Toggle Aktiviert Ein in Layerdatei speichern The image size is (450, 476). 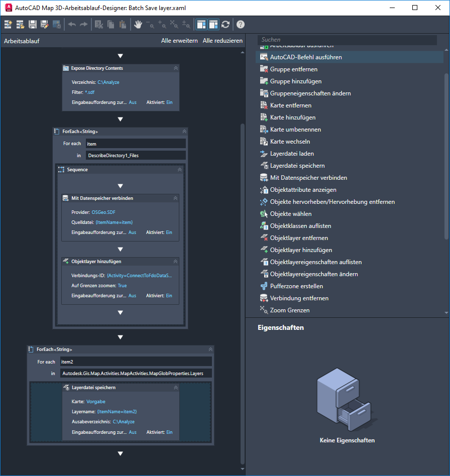point(169,432)
